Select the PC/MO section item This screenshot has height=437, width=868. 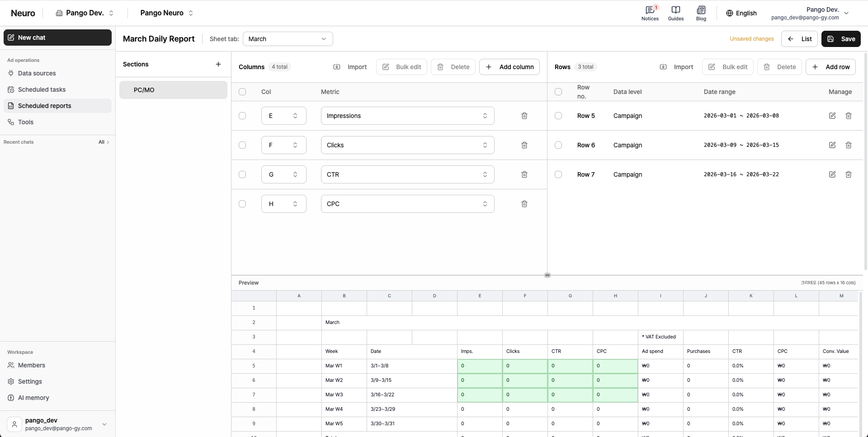[173, 90]
